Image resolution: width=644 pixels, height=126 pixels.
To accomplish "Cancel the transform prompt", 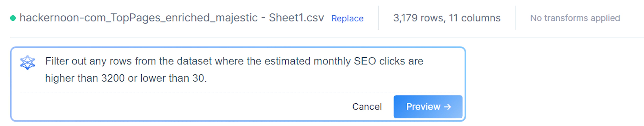I will pos(367,107).
